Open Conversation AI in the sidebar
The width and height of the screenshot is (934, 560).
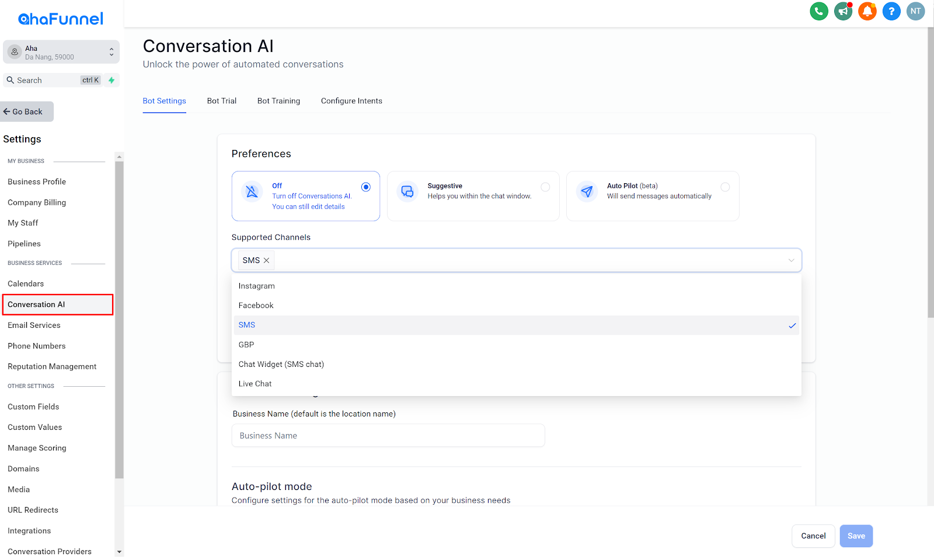coord(57,304)
